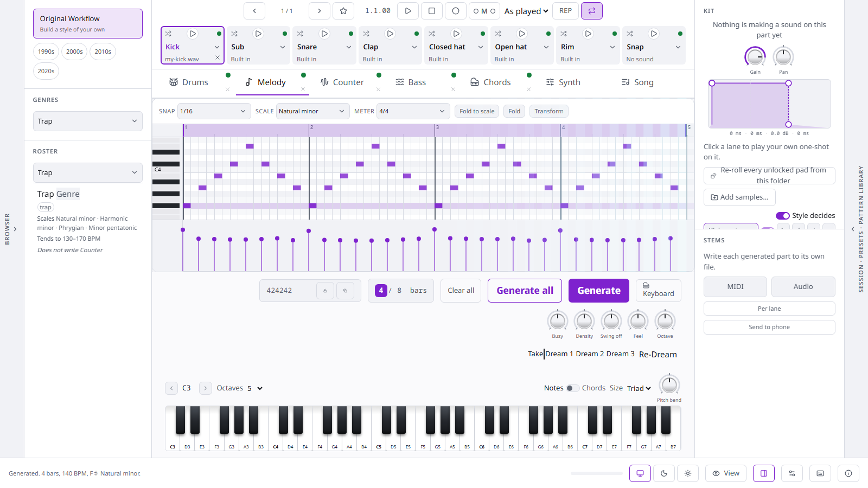Image resolution: width=868 pixels, height=488 pixels.
Task: Click the Clear all button
Action: tap(461, 291)
